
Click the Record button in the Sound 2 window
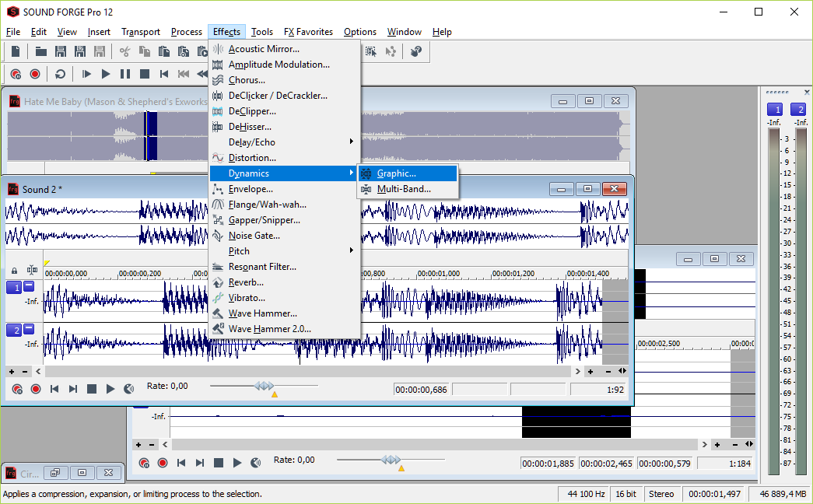(36, 389)
